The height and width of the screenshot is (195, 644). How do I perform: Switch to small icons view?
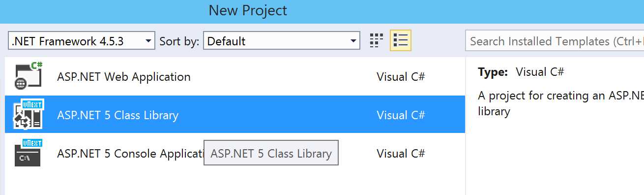click(x=376, y=41)
